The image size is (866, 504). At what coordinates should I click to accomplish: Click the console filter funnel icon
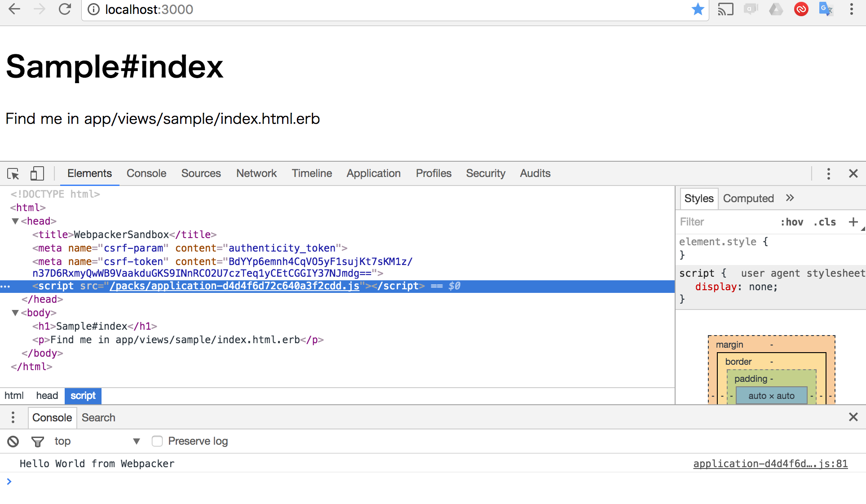pyautogui.click(x=38, y=442)
